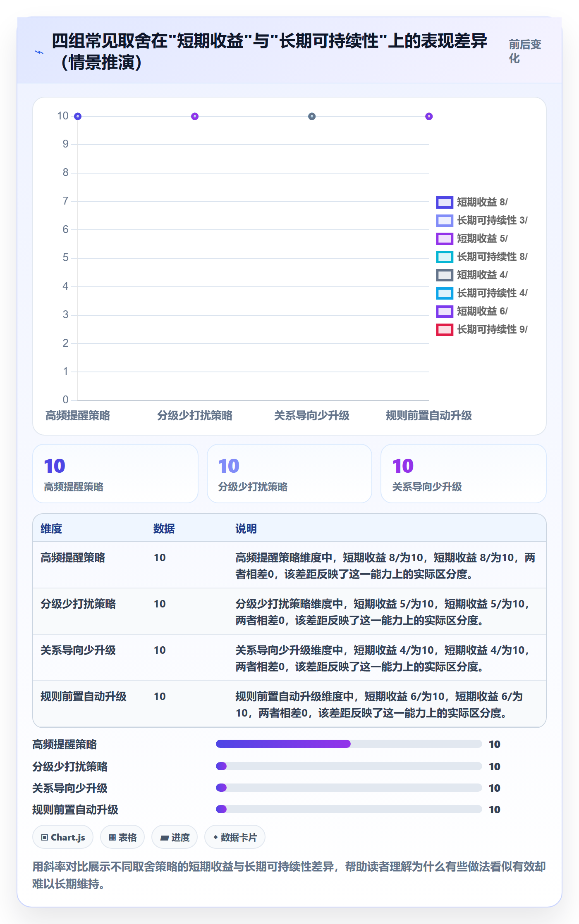This screenshot has width=579, height=924.
Task: Toggle legend entry 长期可持续性 4/
Action: click(482, 293)
